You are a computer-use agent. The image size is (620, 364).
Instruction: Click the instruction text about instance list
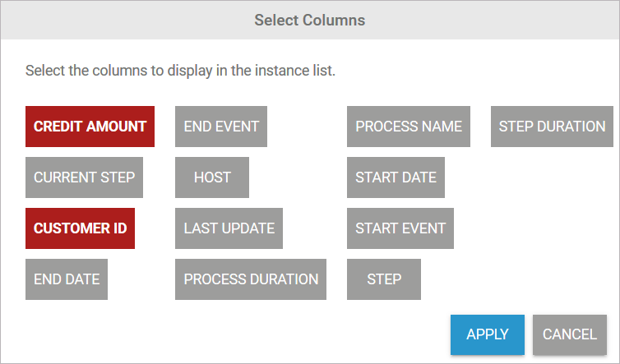coord(180,71)
